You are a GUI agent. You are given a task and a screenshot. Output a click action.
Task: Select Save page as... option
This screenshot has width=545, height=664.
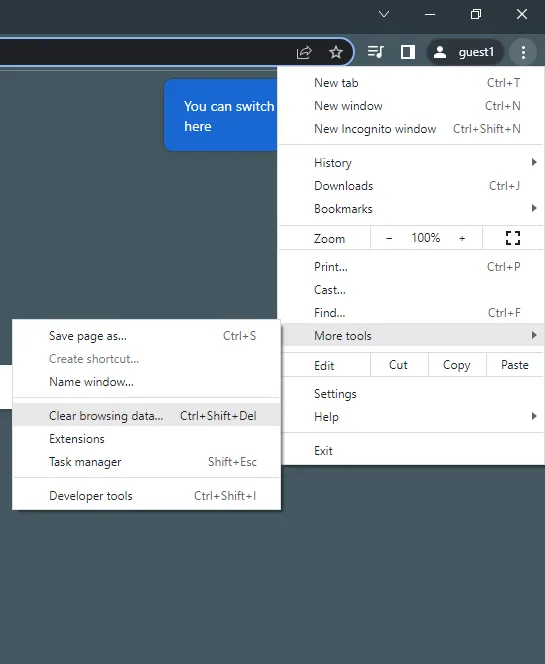point(147,336)
